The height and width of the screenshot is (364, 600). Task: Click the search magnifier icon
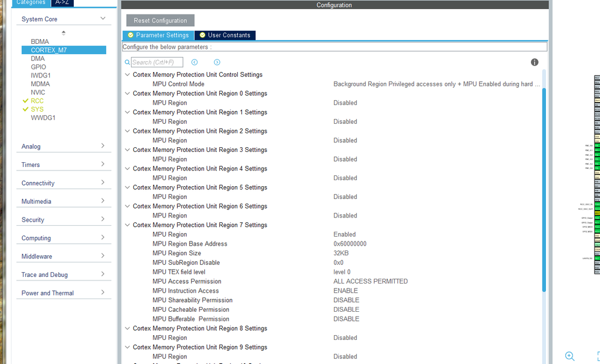tap(127, 62)
